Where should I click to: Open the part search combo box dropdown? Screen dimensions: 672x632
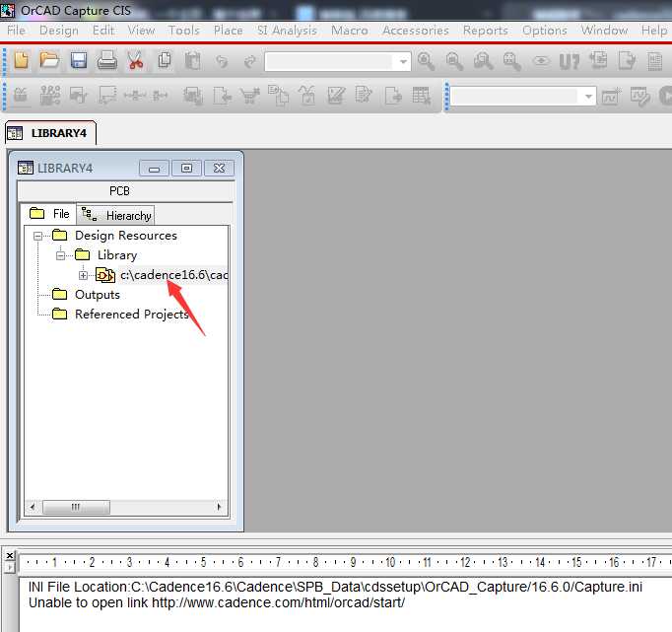pyautogui.click(x=402, y=62)
